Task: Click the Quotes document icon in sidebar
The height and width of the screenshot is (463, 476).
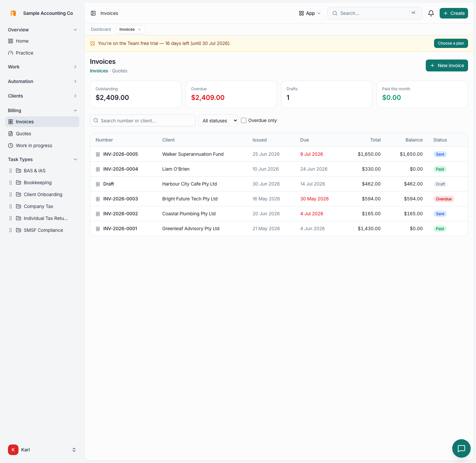Action: (11, 134)
